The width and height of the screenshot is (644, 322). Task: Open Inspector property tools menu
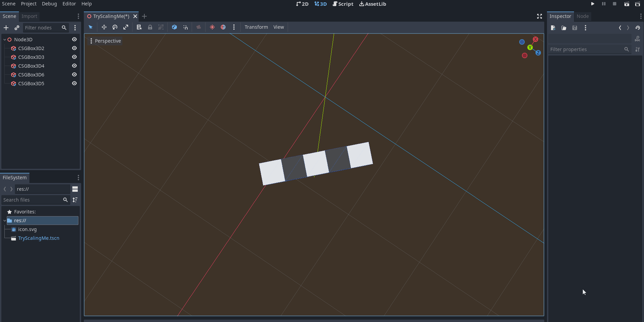point(638,49)
